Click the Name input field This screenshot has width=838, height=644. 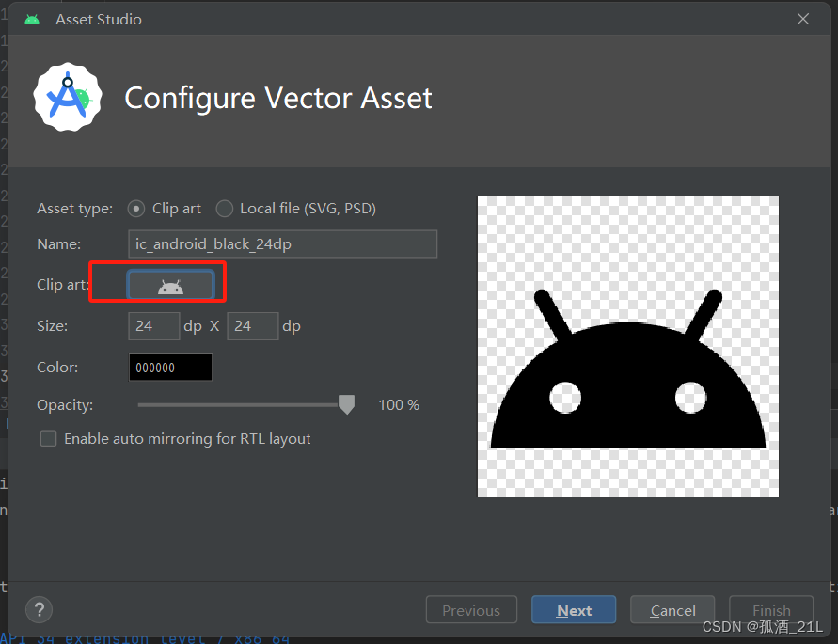click(283, 244)
